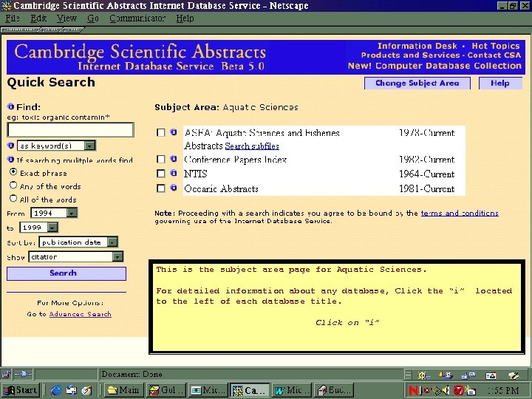Switch to Euc... taskbar window
Viewport: 532px width, 399px height.
tap(335, 391)
